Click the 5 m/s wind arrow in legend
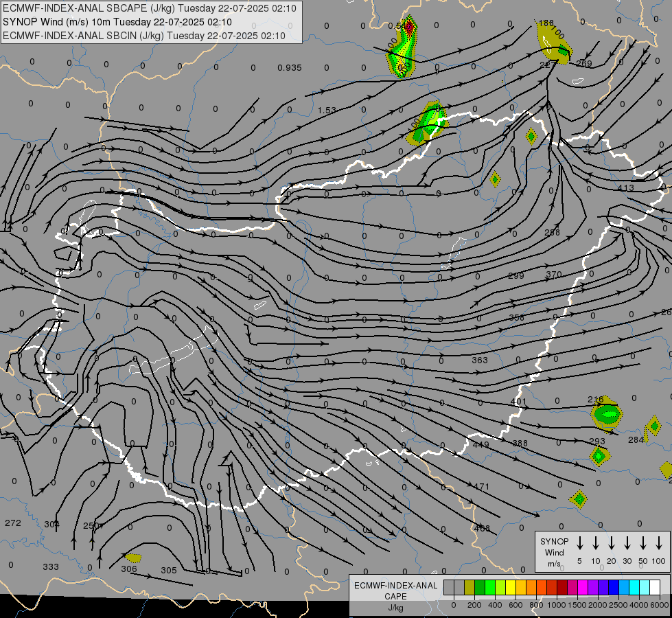672x618 pixels. (x=579, y=543)
